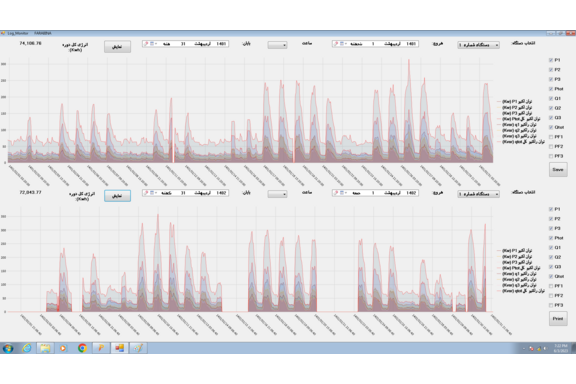Viewport: 576px width, 384px height.
Task: Disable Qtot series in the bottom chart
Action: [551, 276]
